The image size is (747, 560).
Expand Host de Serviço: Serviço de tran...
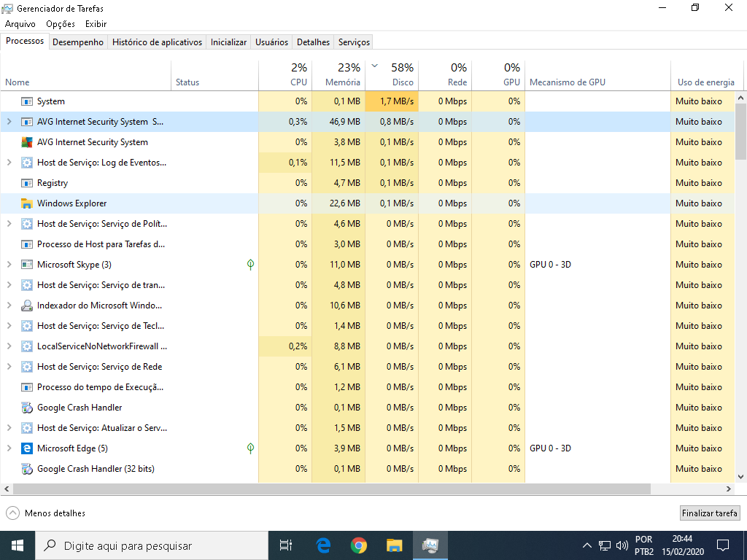[9, 285]
